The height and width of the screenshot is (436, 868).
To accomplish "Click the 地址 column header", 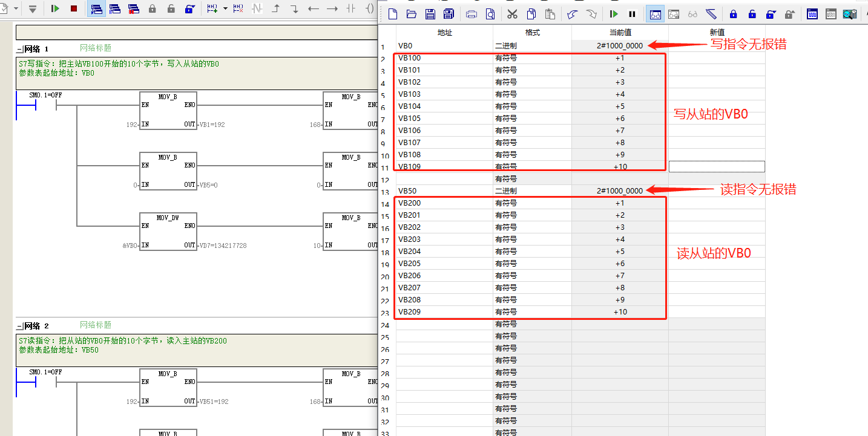I will 444,32.
